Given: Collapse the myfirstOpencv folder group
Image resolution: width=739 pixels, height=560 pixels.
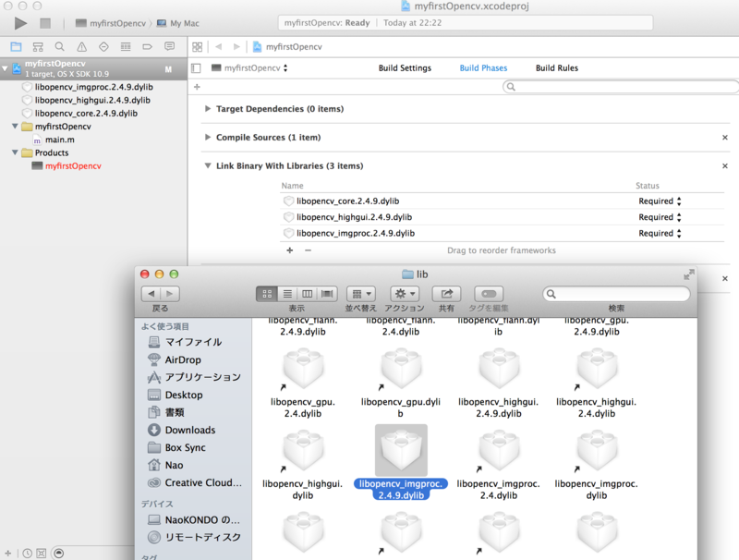Looking at the screenshot, I should 15,127.
